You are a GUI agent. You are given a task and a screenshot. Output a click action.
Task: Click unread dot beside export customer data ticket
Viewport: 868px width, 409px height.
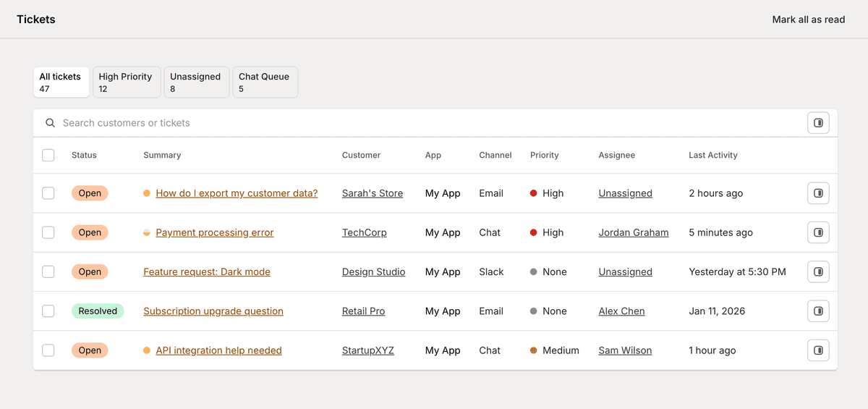(x=147, y=193)
